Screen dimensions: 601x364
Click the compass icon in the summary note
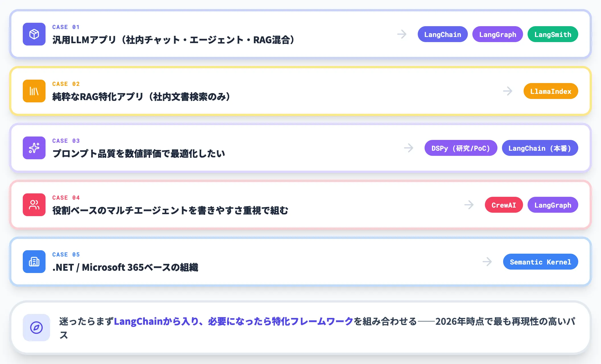pos(36,328)
